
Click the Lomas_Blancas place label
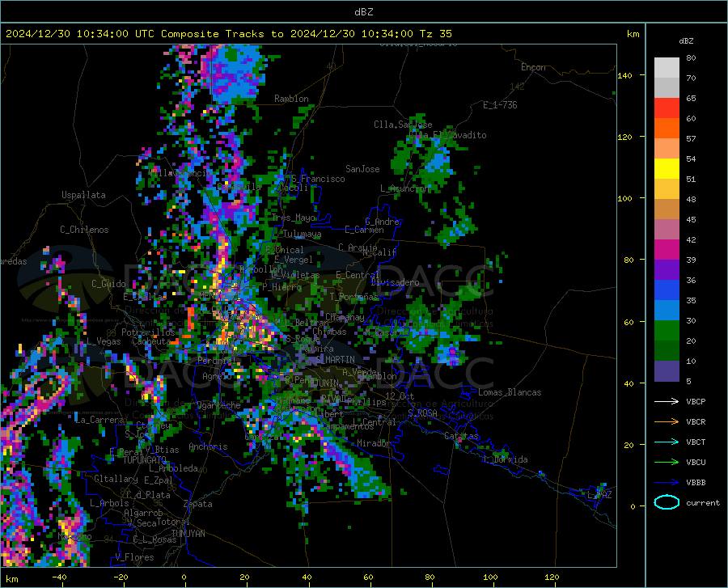(510, 392)
